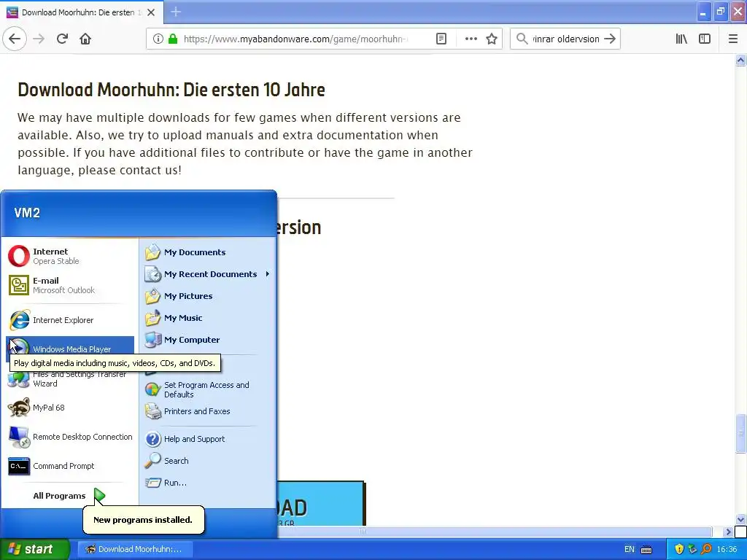Open My Documents folder

coord(208,252)
